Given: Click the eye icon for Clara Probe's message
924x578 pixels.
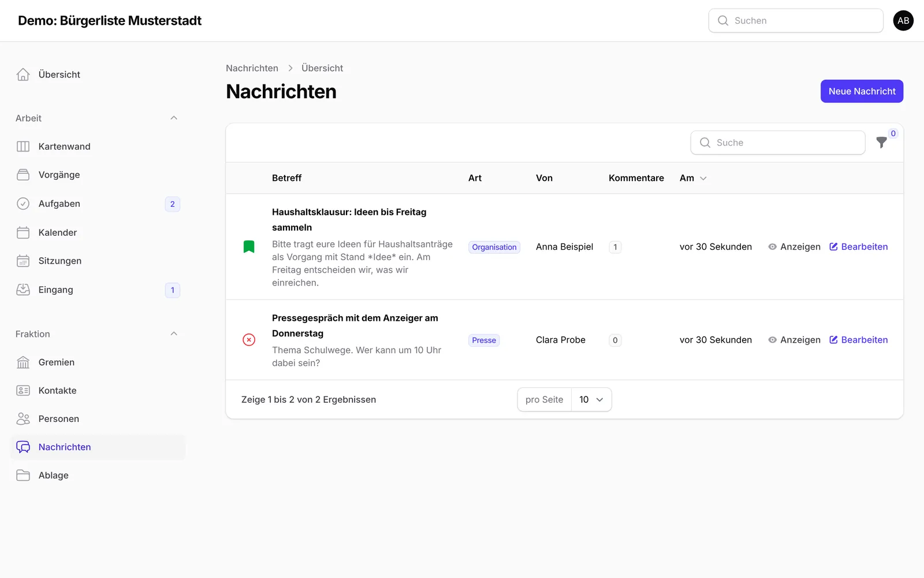Looking at the screenshot, I should point(772,340).
